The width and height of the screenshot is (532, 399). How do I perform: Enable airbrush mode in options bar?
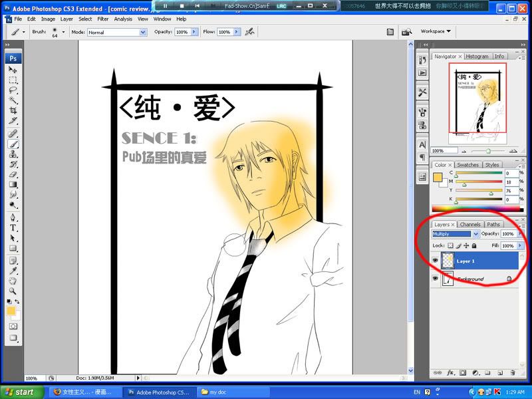(250, 31)
